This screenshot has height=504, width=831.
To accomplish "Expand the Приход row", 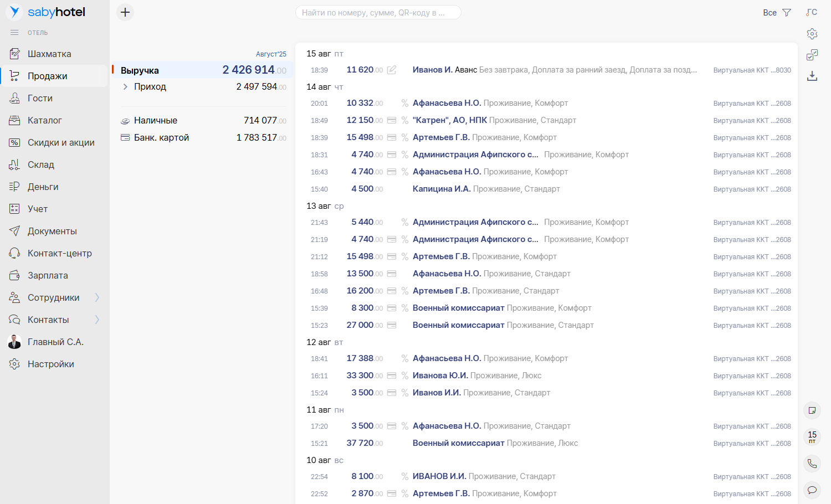I will (x=126, y=87).
